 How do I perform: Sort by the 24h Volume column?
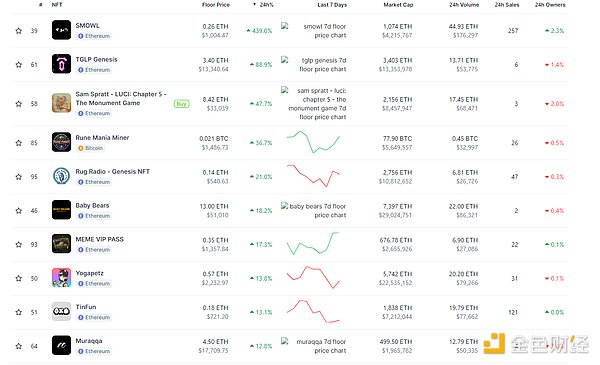(464, 5)
